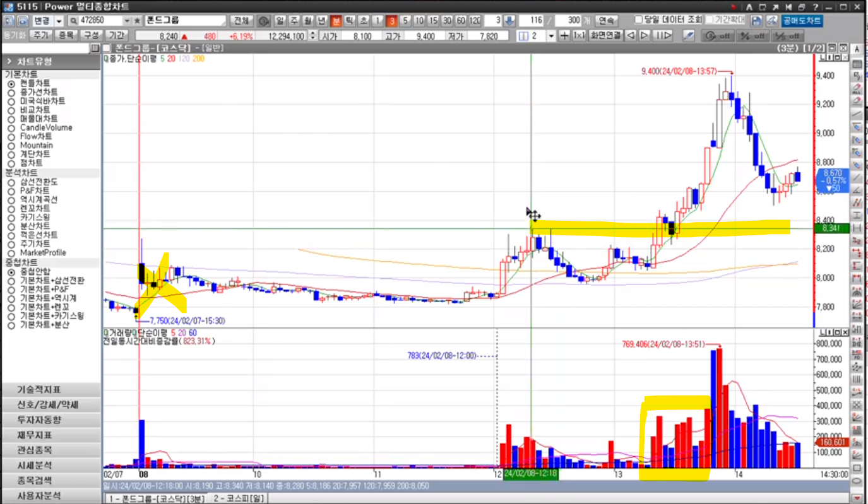Toggle first off indicator button
Viewport: 868px width, 504px height.
point(719,36)
